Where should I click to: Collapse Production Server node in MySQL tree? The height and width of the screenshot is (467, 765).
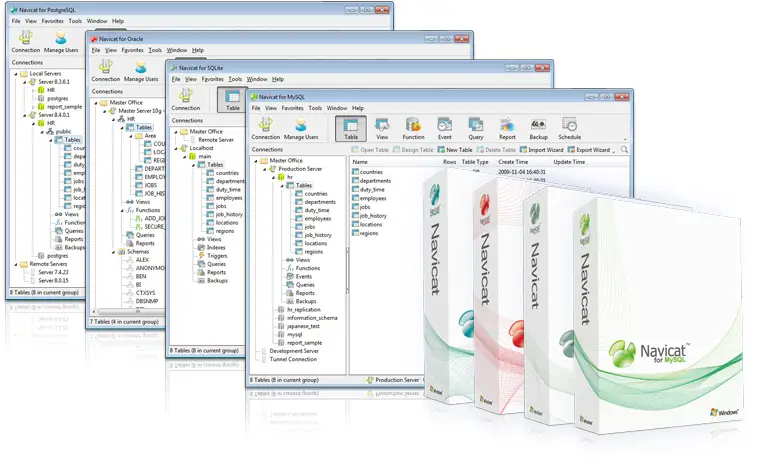point(264,169)
